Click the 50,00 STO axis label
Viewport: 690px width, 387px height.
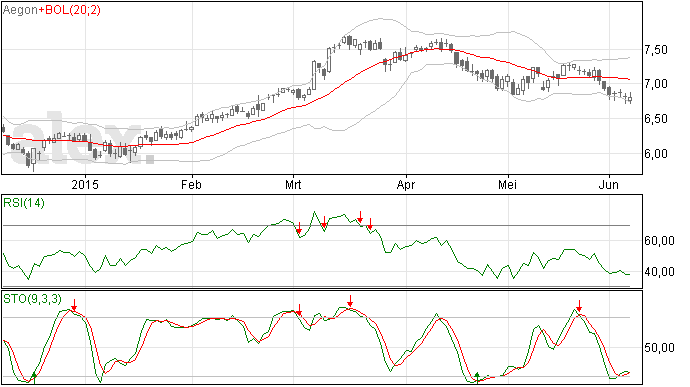(659, 348)
